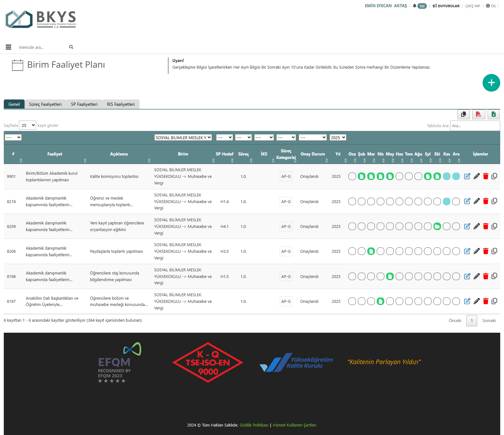Open notifications bell with 502 count

419,6
